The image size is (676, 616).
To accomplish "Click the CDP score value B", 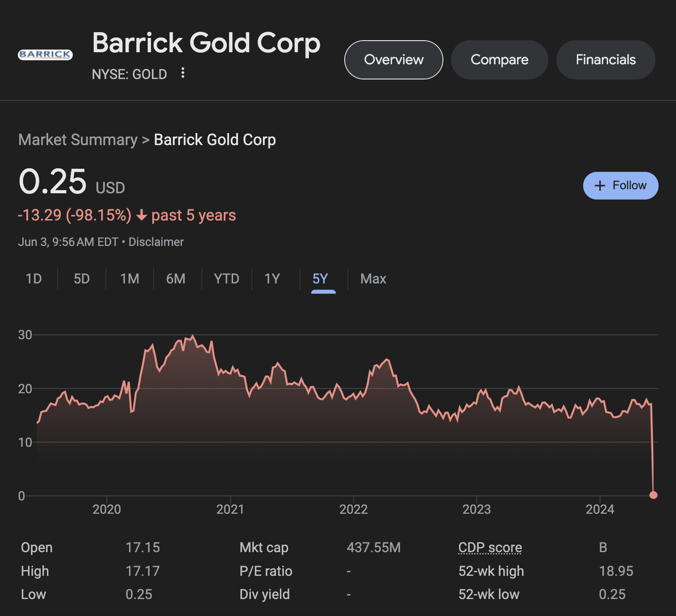I will [x=603, y=548].
